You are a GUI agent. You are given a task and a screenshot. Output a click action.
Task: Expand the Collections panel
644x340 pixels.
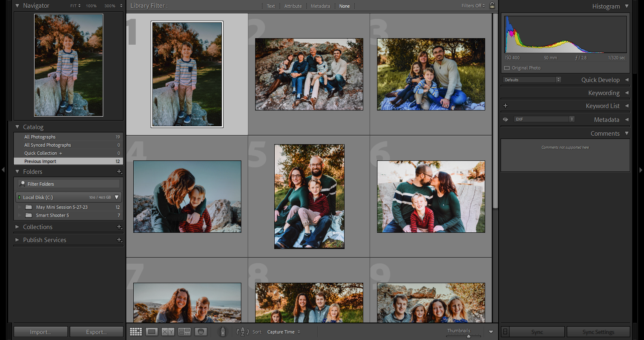click(17, 227)
